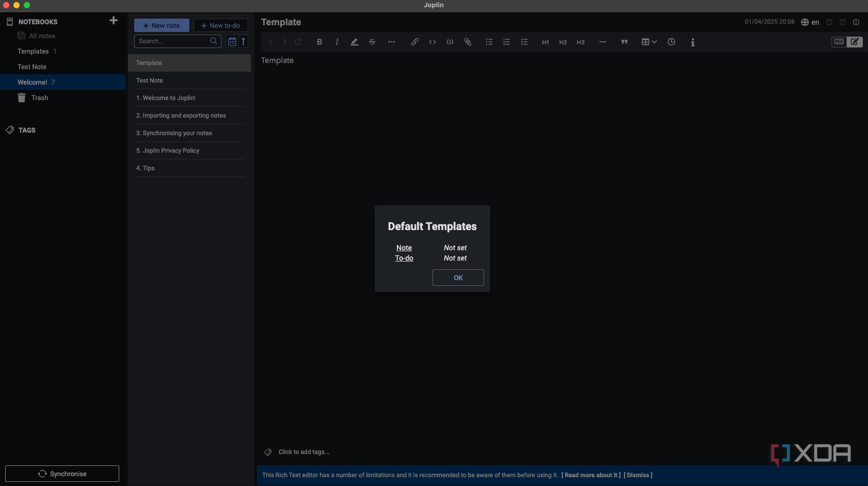Go back in note history
The width and height of the screenshot is (868, 486).
[x=270, y=42]
